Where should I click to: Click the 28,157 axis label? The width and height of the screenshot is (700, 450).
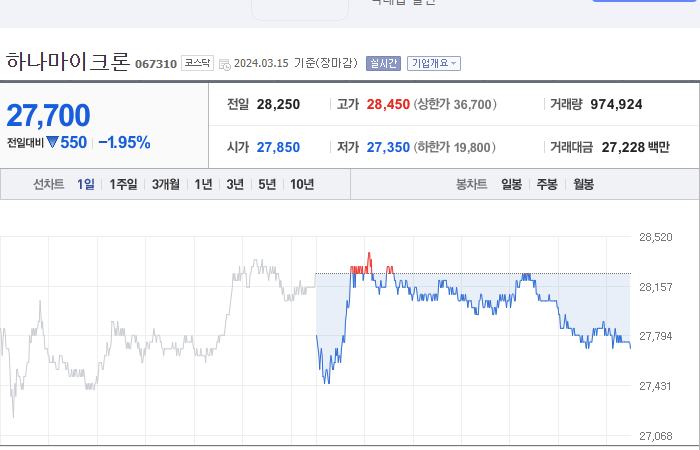coord(655,287)
